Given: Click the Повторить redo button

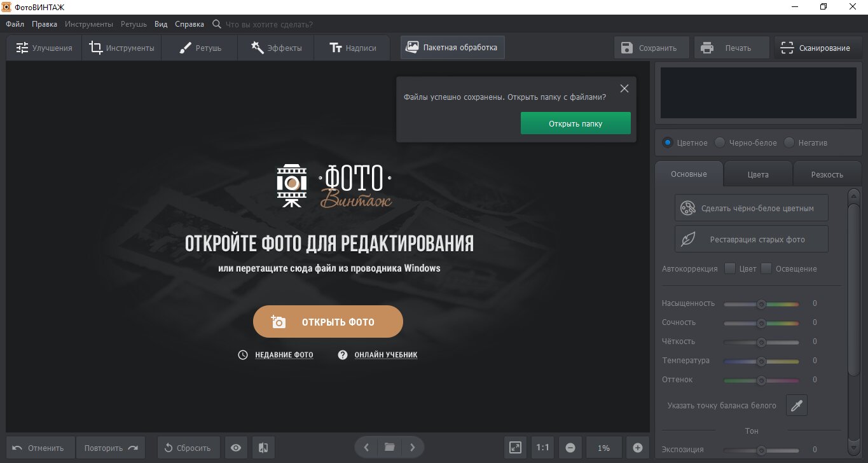Looking at the screenshot, I should pos(111,448).
